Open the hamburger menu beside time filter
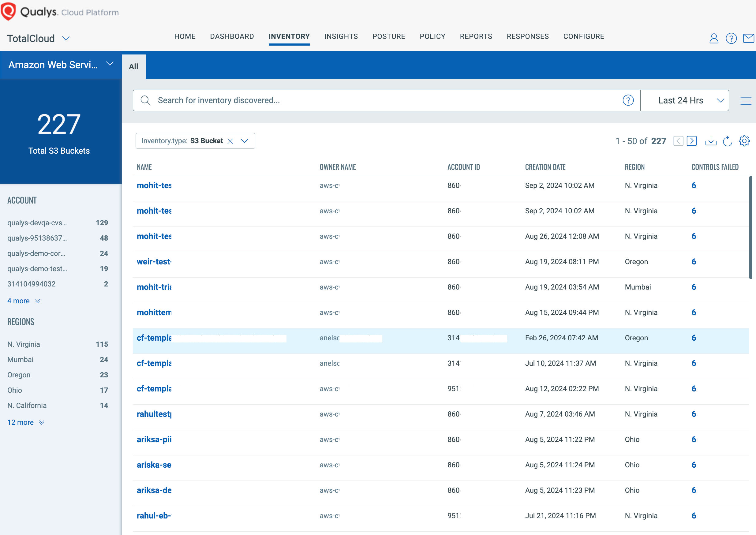The width and height of the screenshot is (756, 535). pos(746,101)
